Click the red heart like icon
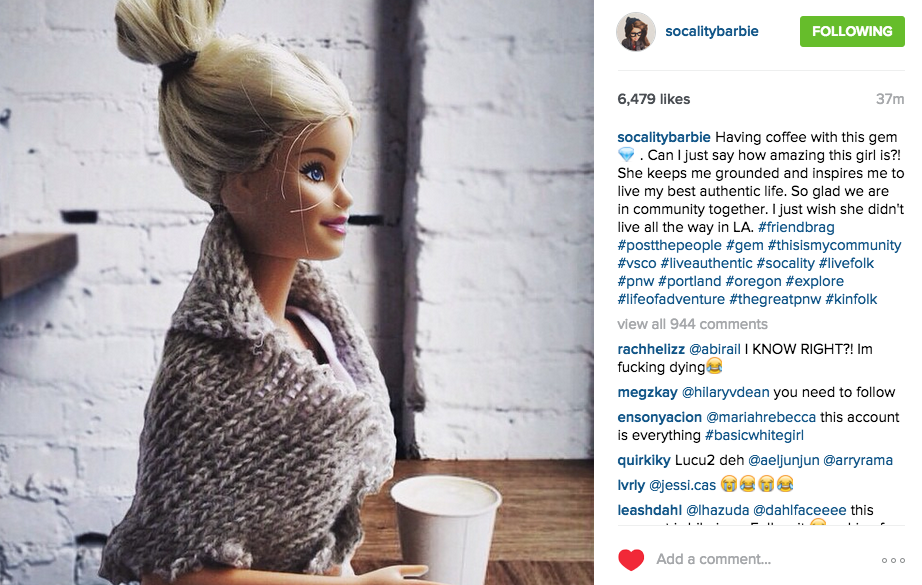The image size is (922, 585). (x=631, y=559)
